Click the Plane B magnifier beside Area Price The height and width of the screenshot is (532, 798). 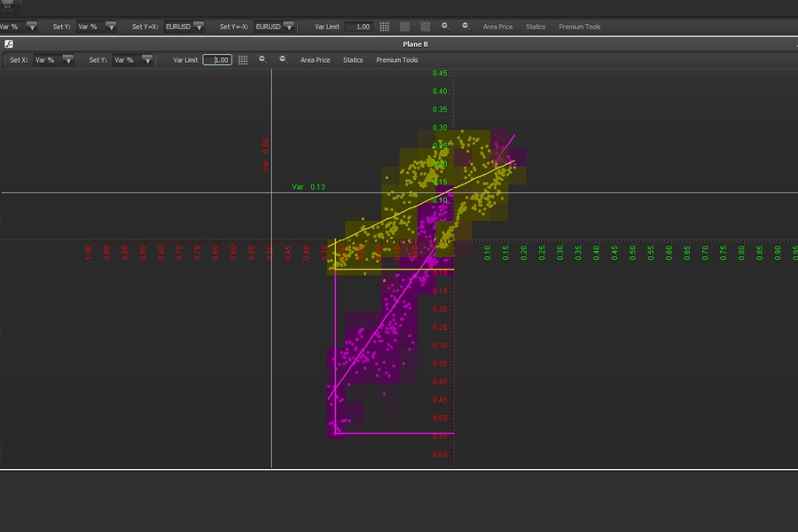point(283,59)
